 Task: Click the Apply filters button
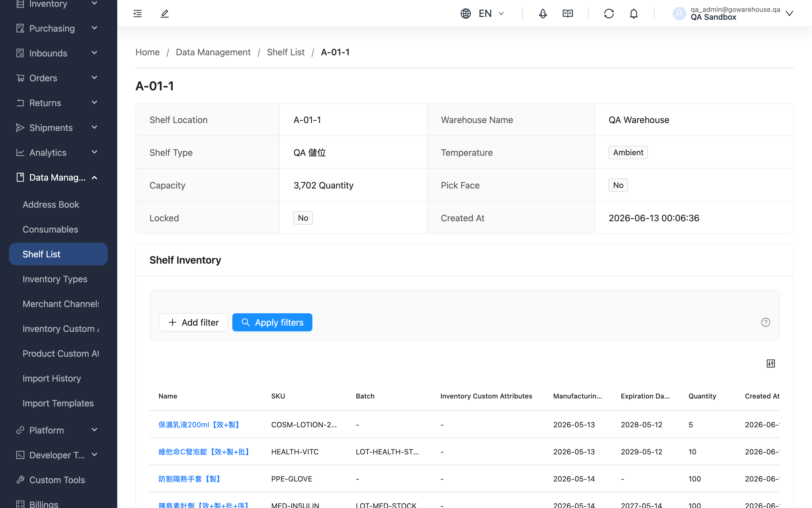click(272, 322)
